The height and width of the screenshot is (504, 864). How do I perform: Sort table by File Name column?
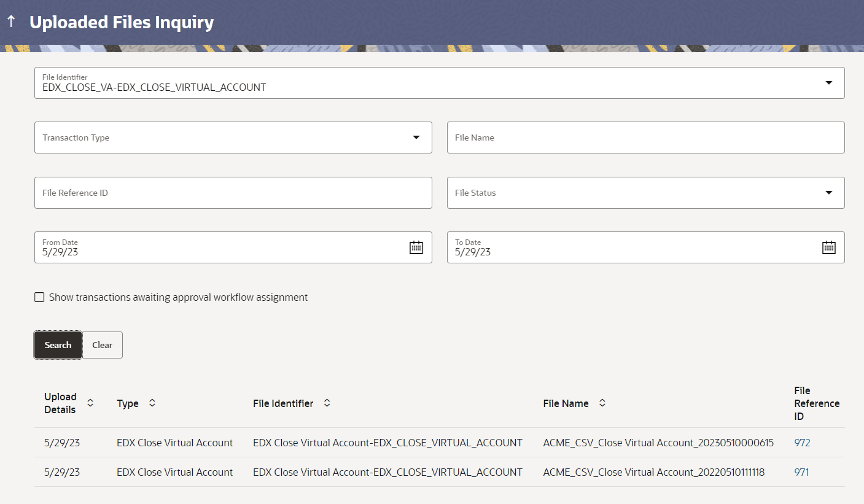[x=602, y=403]
